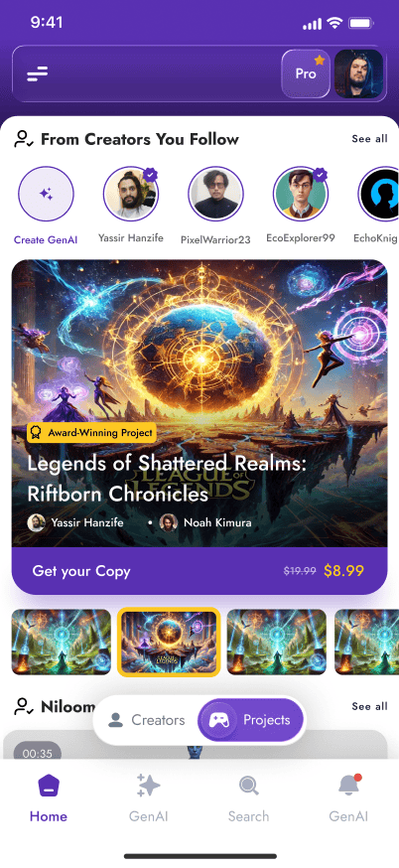Open the user profile avatar
Image resolution: width=399 pixels, height=868 pixels.
[x=358, y=73]
